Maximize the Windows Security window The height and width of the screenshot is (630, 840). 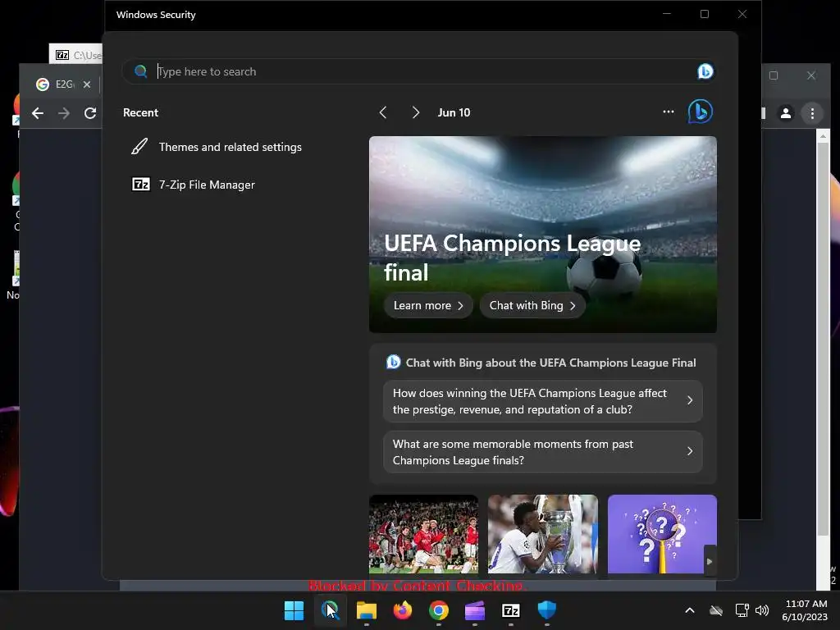click(x=705, y=14)
